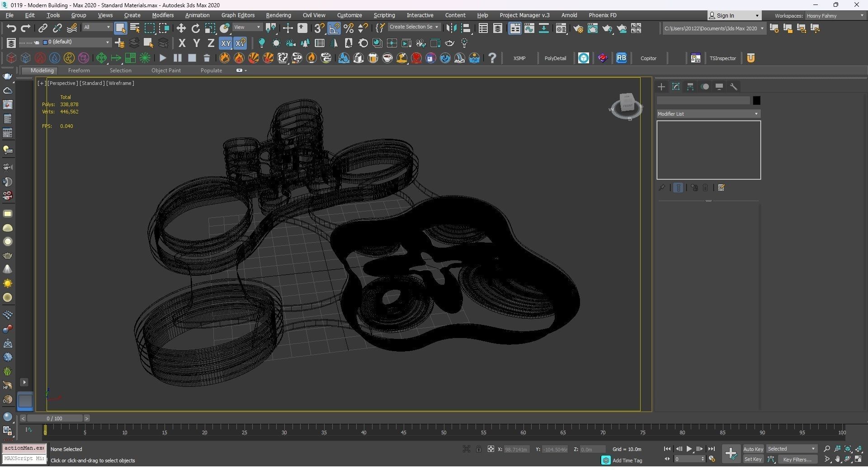This screenshot has width=868, height=470.
Task: Toggle Show End Result in modifier stack
Action: coord(678,188)
